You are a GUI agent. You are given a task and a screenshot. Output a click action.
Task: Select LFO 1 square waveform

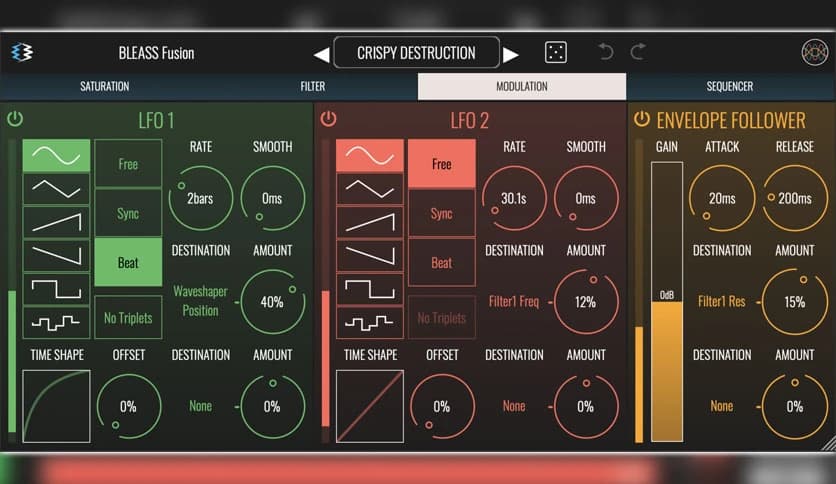56,289
